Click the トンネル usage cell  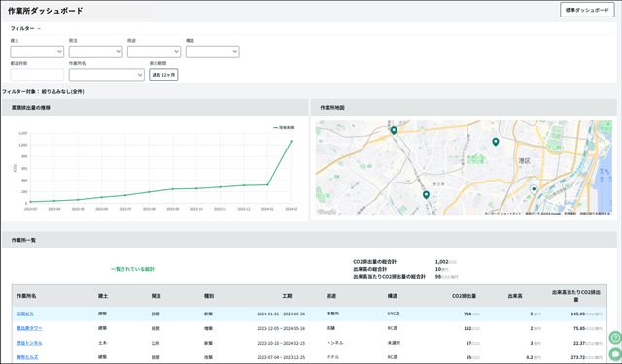tap(334, 343)
